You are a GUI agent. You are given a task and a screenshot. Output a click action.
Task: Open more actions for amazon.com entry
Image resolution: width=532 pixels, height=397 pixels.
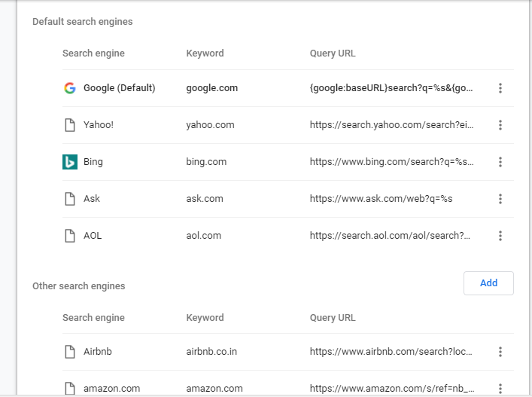tap(500, 388)
